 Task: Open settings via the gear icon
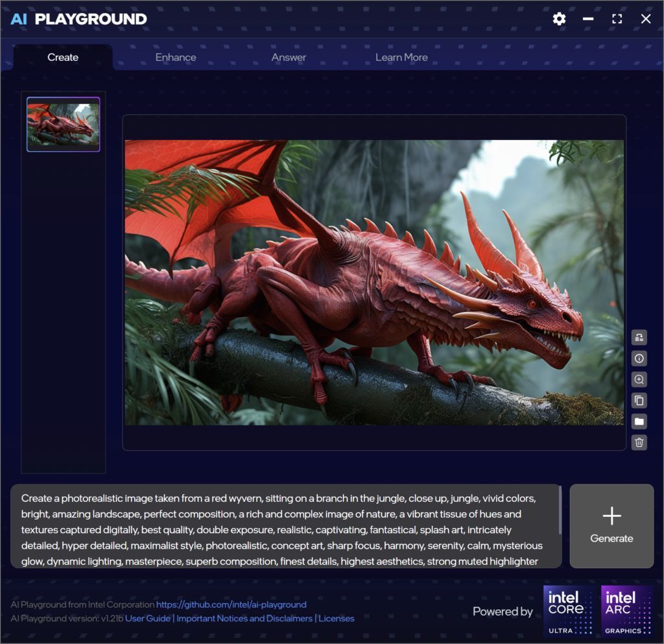(559, 19)
